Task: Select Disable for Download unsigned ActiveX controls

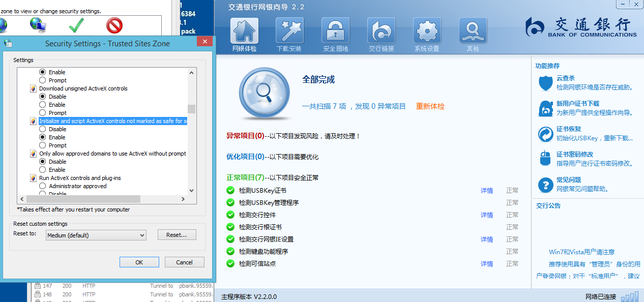Action: coord(43,97)
